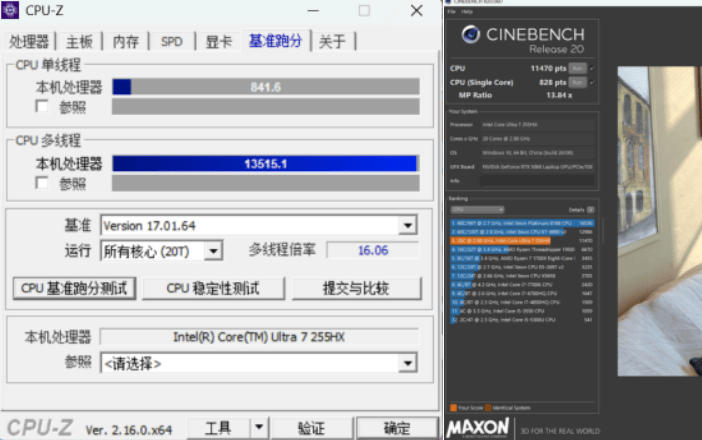Switch to the 主板 tab

[x=79, y=42]
